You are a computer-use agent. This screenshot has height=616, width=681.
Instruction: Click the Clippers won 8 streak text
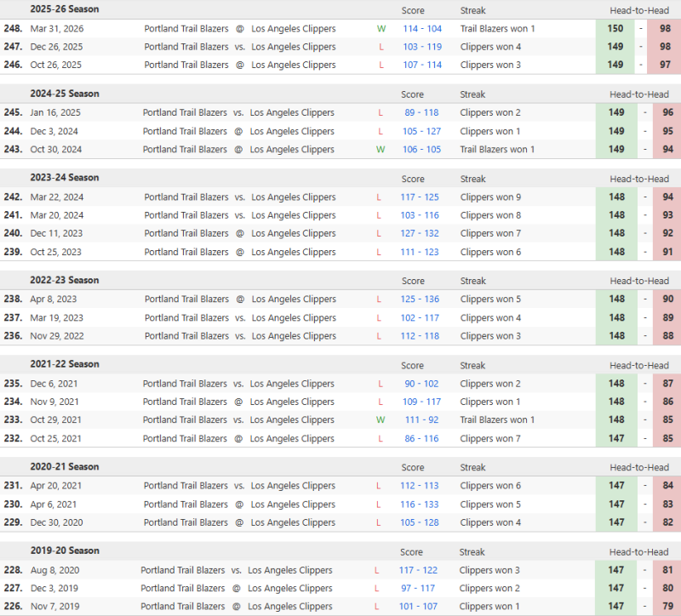tap(490, 216)
